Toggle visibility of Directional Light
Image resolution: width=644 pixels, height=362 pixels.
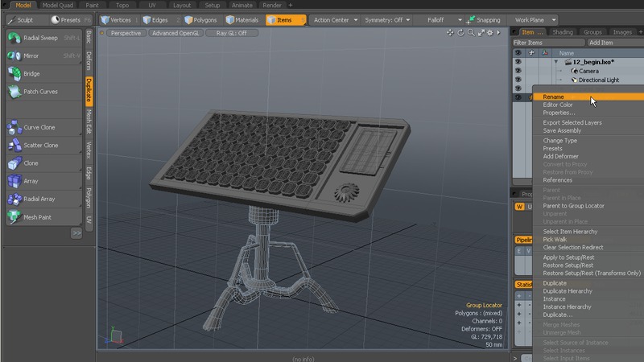click(518, 80)
